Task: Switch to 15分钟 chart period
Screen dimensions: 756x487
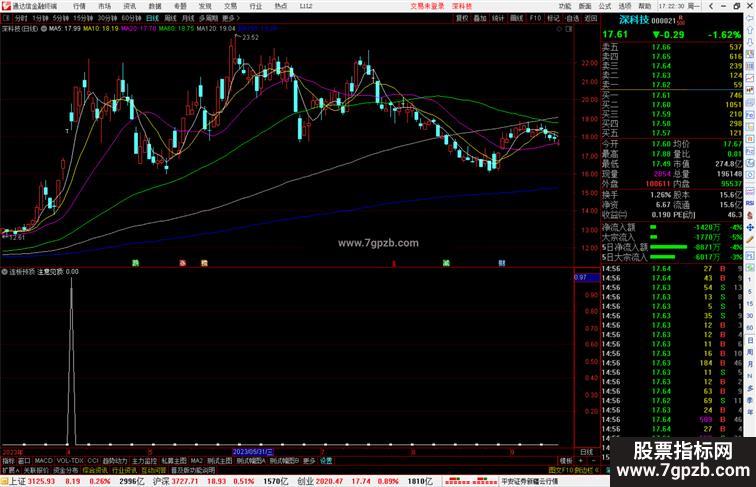Action: point(83,18)
